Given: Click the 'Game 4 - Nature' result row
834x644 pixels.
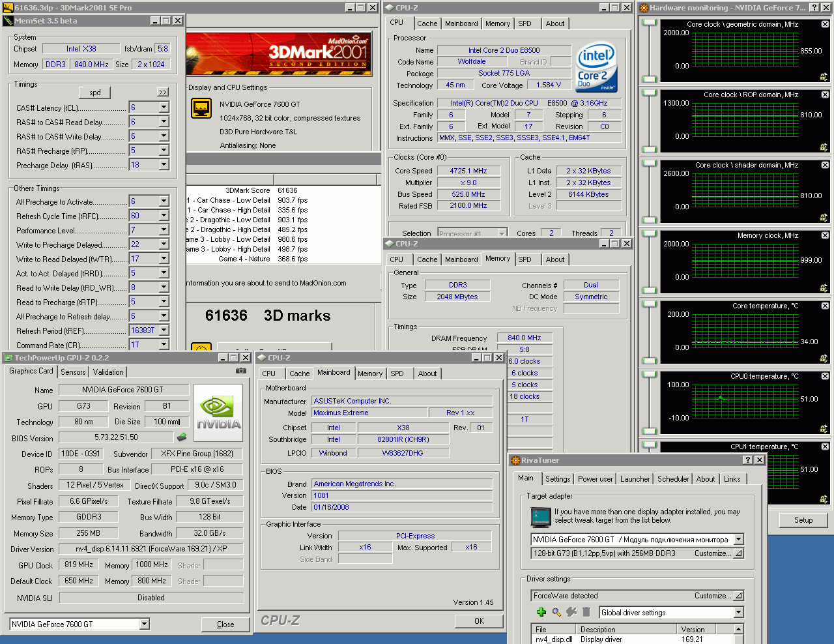Looking at the screenshot, I should pos(262,259).
